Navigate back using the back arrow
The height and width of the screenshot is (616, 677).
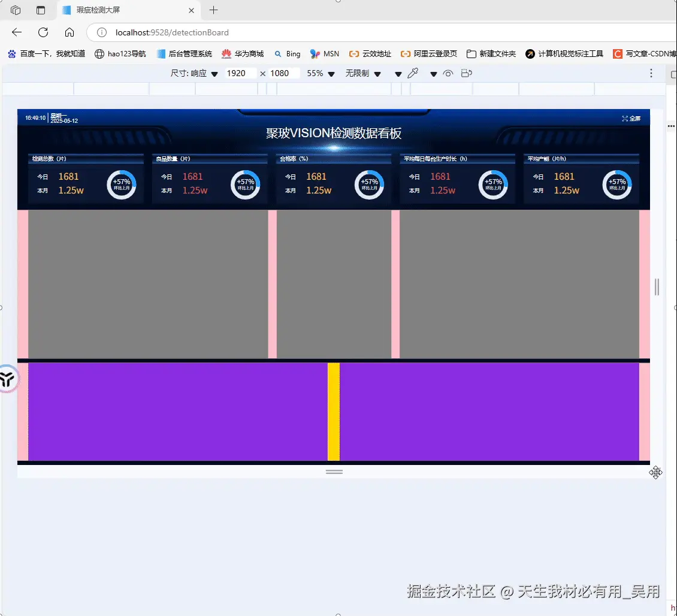(16, 32)
